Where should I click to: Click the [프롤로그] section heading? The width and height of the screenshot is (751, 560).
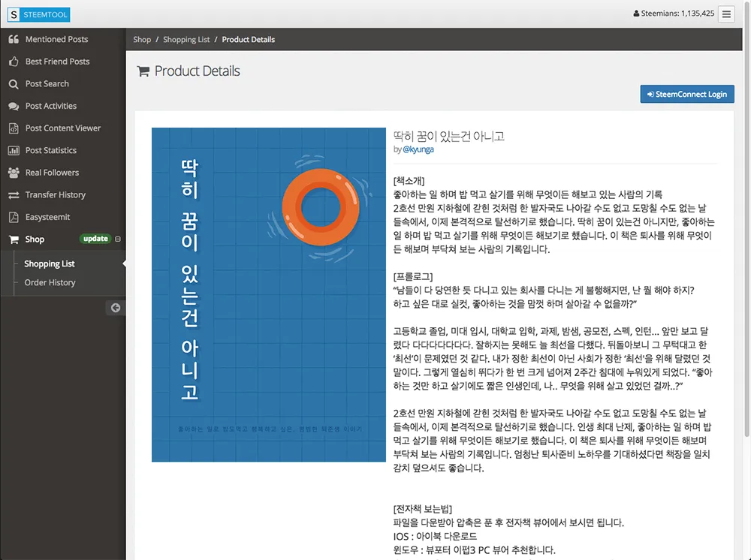coord(413,277)
